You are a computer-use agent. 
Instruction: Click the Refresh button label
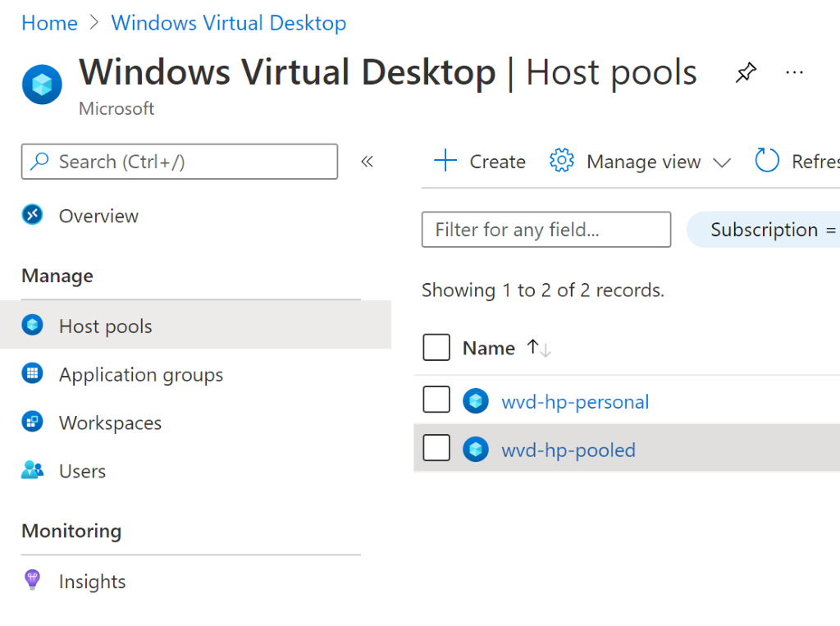(815, 162)
